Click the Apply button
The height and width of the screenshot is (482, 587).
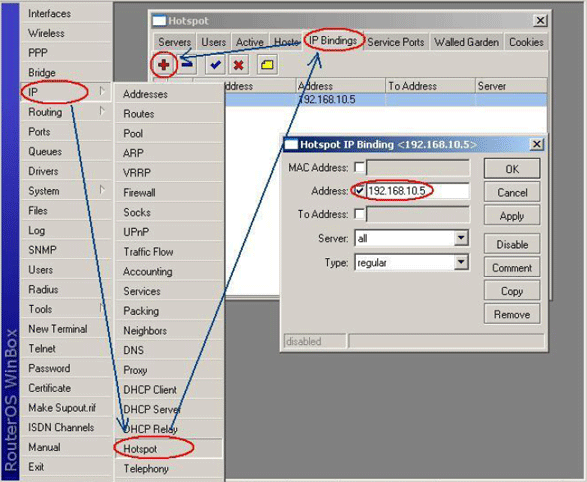[512, 216]
